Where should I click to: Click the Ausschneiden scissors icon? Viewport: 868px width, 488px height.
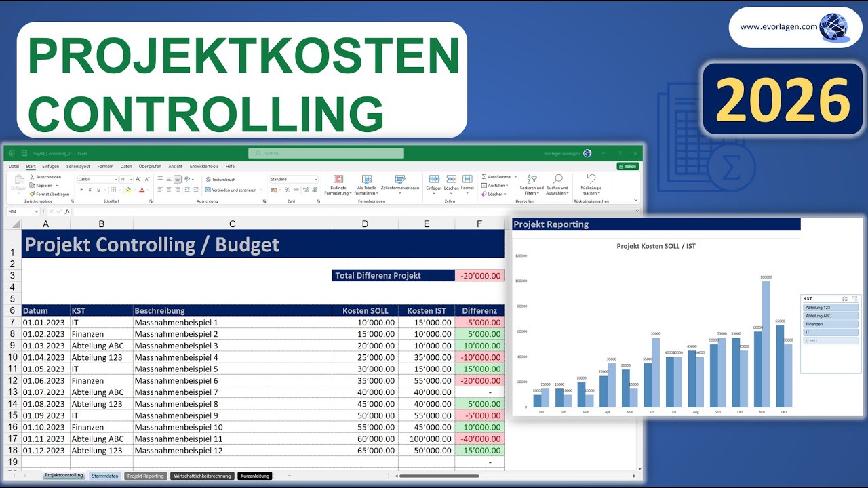coord(32,177)
